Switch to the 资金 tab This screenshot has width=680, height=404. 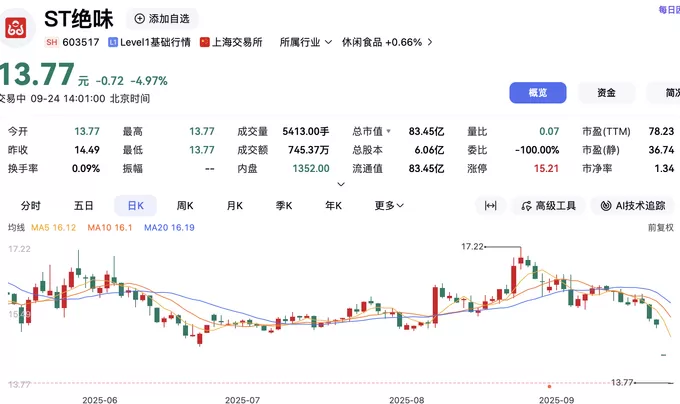(x=606, y=92)
